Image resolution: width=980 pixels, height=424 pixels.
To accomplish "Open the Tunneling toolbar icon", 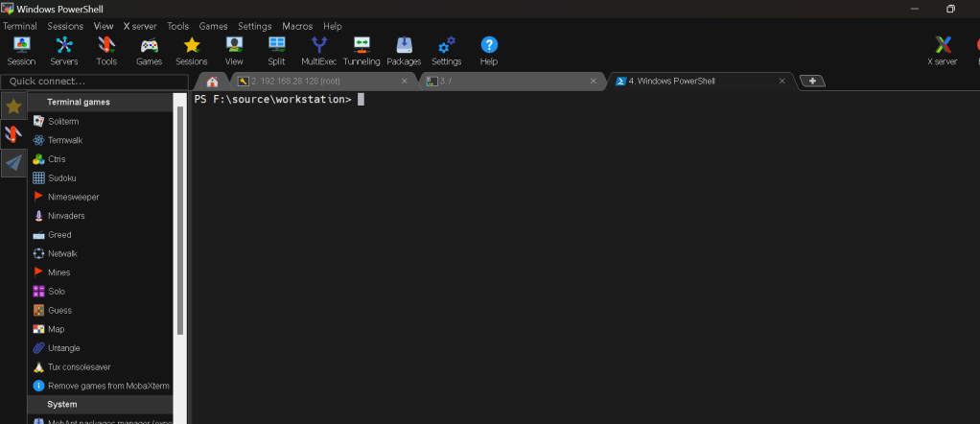I will pyautogui.click(x=362, y=51).
